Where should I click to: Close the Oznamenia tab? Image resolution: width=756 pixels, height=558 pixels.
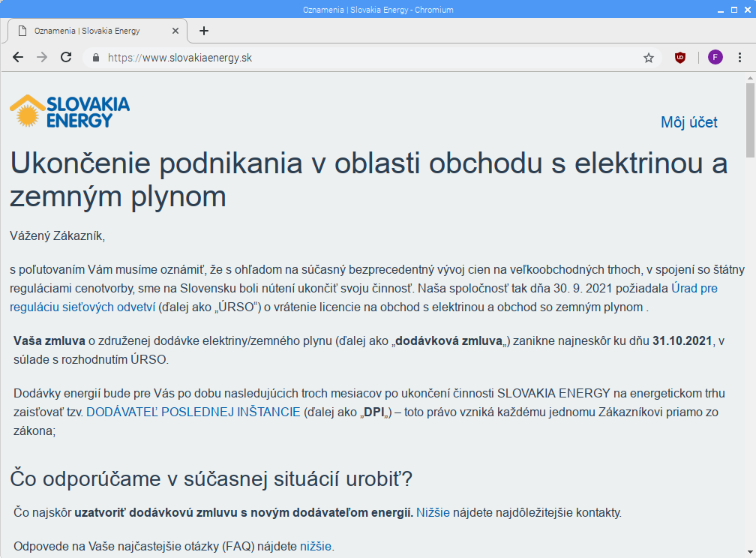click(175, 31)
